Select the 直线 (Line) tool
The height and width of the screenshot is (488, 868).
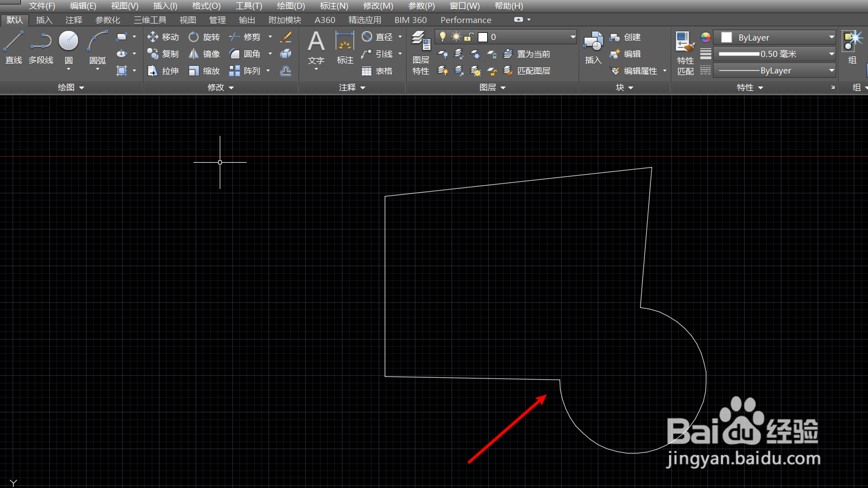click(13, 47)
